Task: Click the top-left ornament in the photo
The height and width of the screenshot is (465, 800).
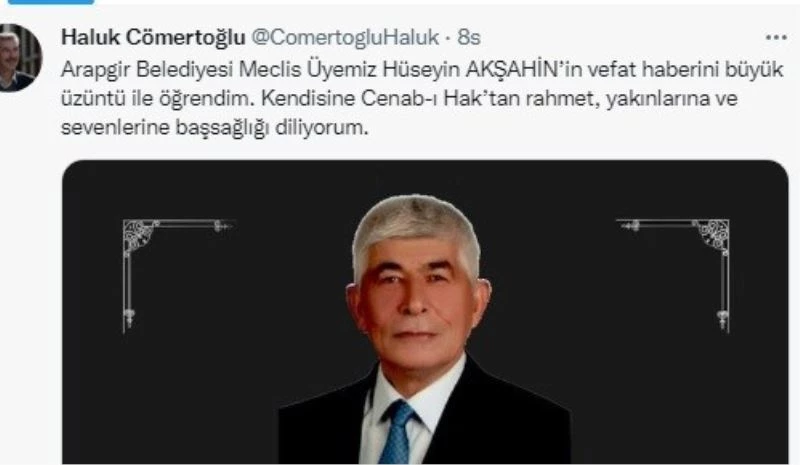Action: pyautogui.click(x=177, y=276)
